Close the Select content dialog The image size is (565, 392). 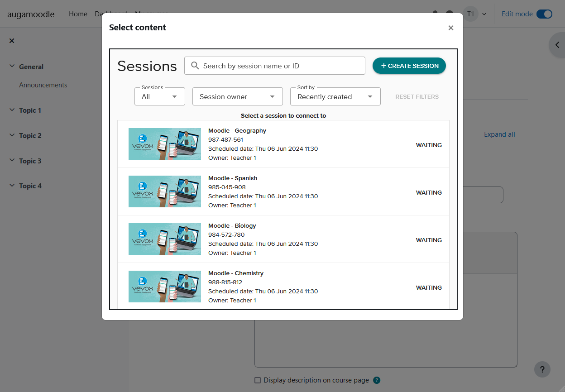pos(450,28)
